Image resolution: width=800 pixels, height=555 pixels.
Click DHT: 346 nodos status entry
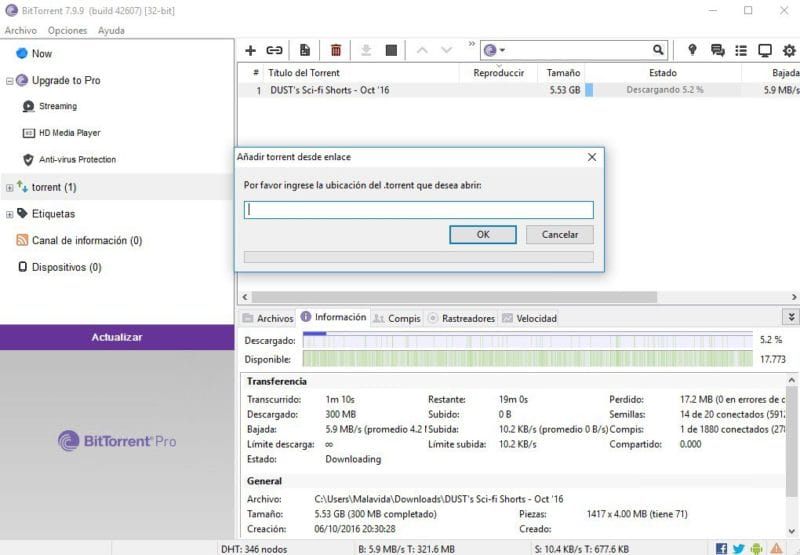[x=254, y=549]
